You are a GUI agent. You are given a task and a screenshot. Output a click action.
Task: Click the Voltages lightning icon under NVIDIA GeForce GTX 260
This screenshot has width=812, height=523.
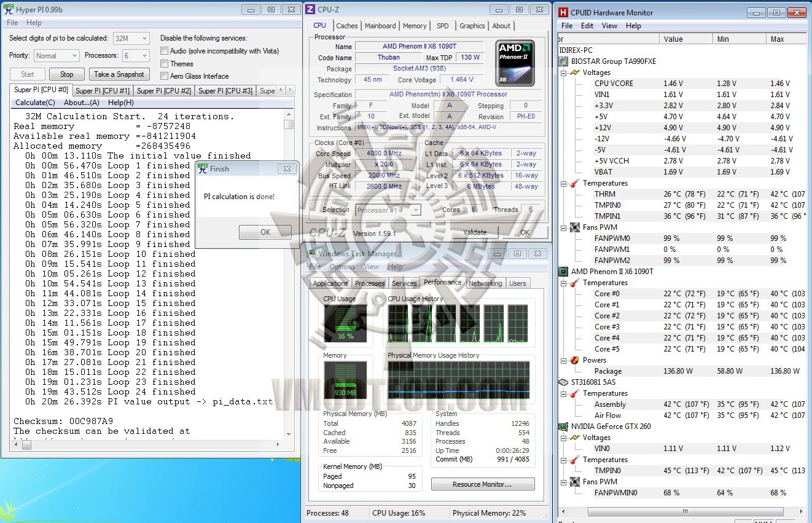pyautogui.click(x=575, y=438)
